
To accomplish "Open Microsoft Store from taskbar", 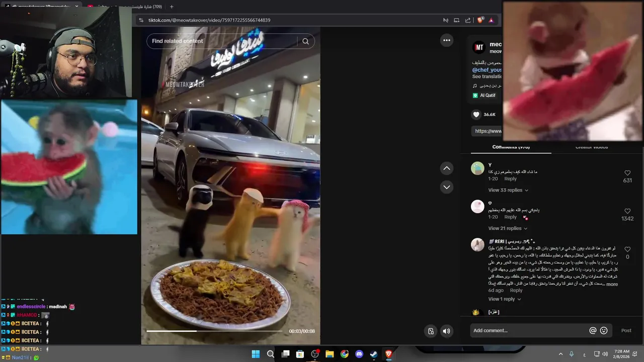I will 300,354.
